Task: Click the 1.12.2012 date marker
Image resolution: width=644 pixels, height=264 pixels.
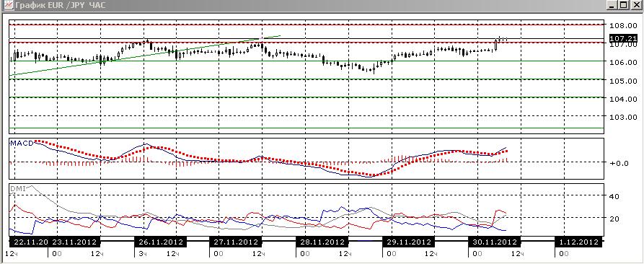Action: coord(579,242)
